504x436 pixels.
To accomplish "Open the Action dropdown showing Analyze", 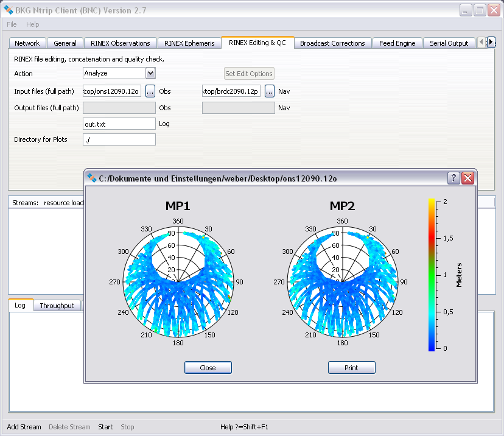I will pyautogui.click(x=119, y=73).
